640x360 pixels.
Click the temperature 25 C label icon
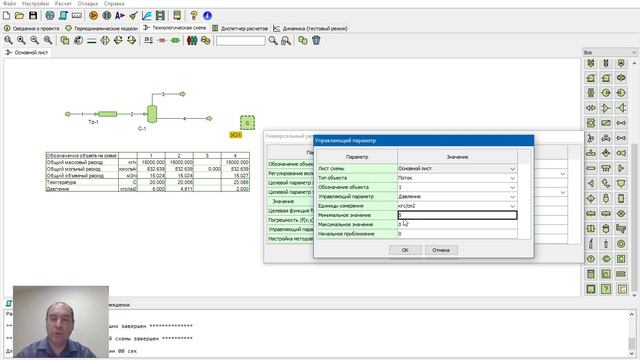[x=149, y=40]
